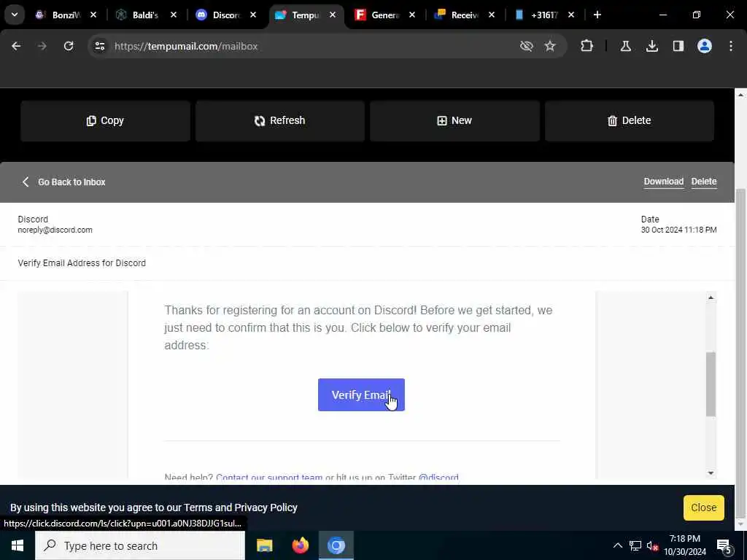747x560 pixels.
Task: Close the Receive tab
Action: coord(492,15)
